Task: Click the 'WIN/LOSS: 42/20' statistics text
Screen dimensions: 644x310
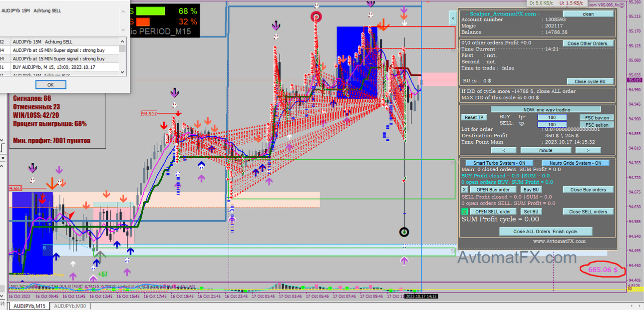Action: [x=36, y=115]
